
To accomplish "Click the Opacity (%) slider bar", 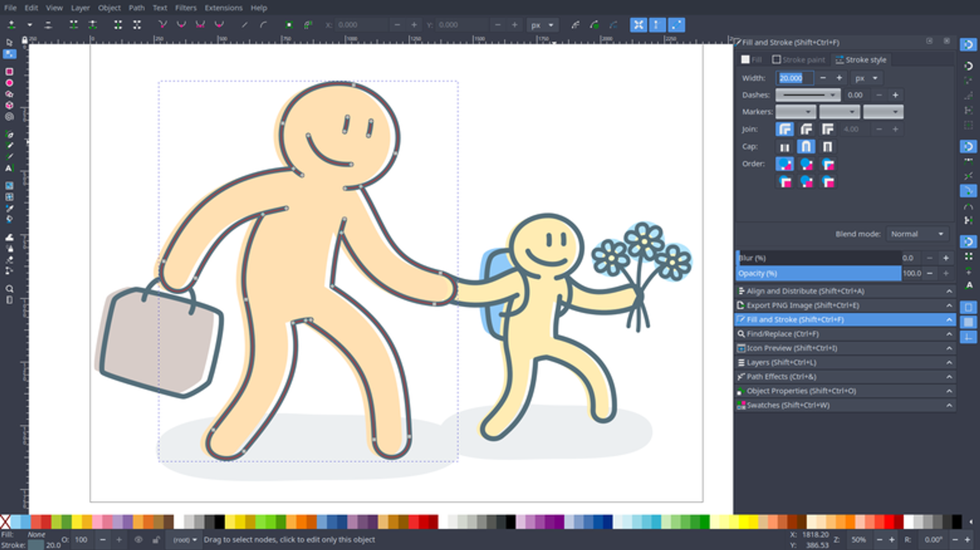I will (x=819, y=274).
